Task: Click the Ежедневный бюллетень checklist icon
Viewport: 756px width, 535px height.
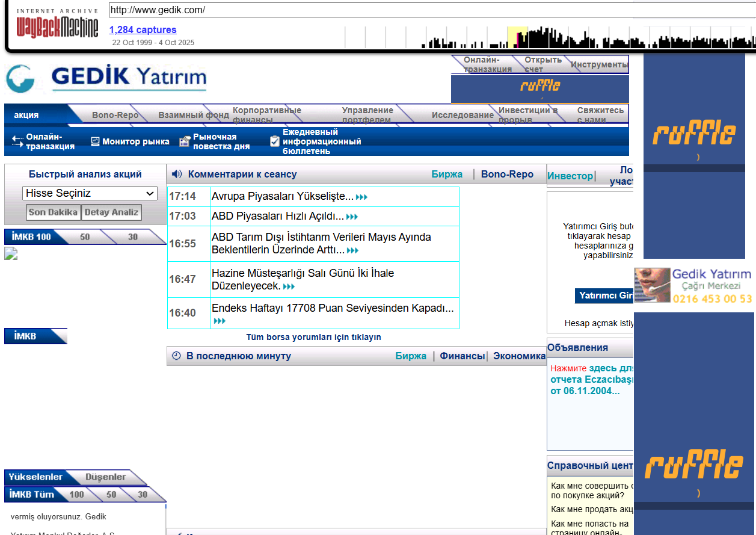Action: (x=274, y=140)
